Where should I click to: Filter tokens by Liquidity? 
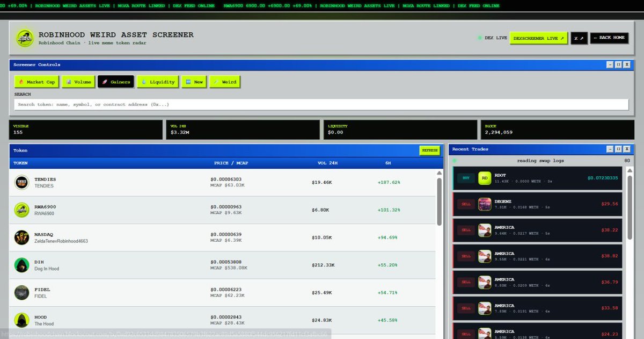click(158, 82)
